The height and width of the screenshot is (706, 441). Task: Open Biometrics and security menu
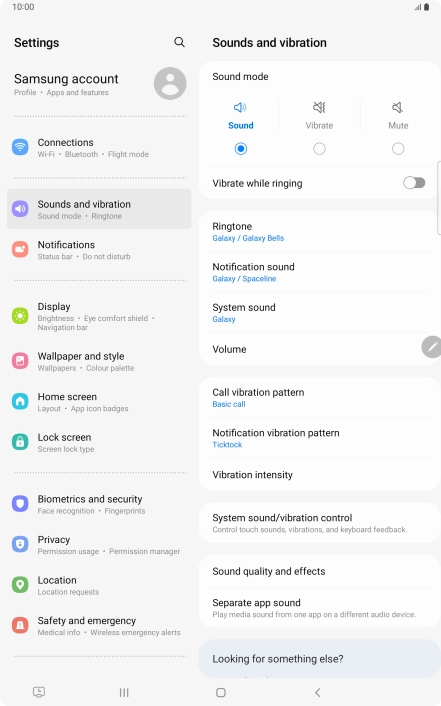99,504
